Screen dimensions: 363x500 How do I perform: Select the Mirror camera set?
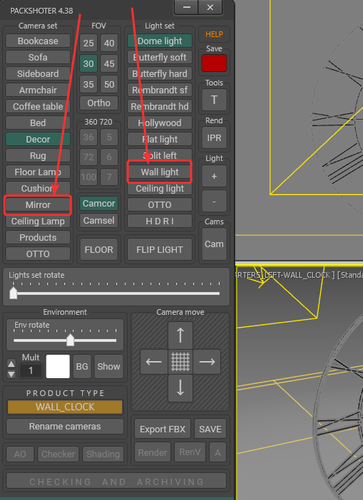[x=38, y=205]
